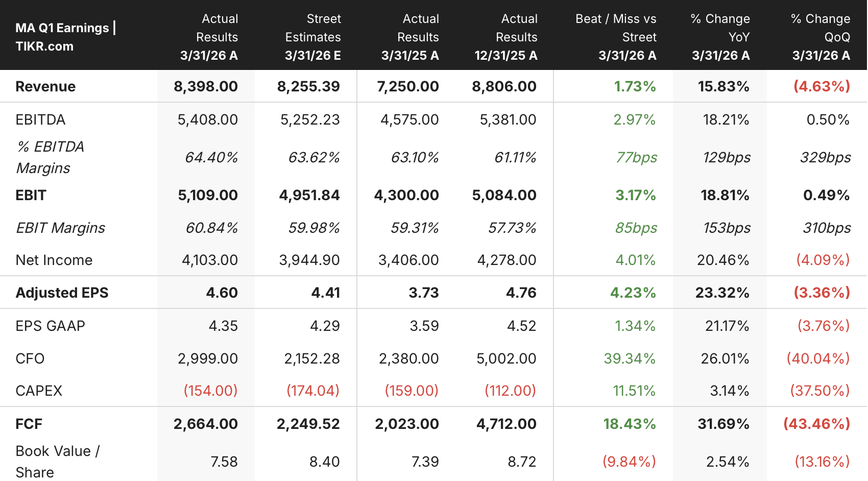This screenshot has height=481, width=868.
Task: Select the Book Value / Share label
Action: 58,462
